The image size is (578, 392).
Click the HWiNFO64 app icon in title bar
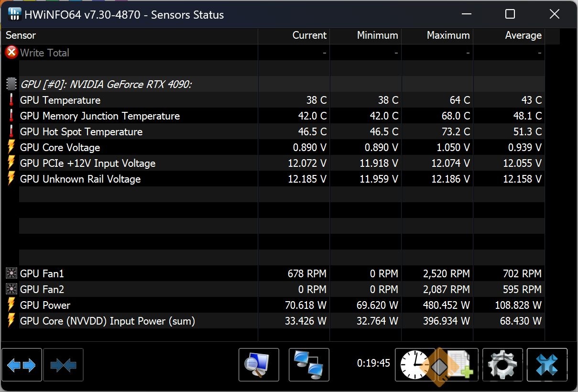pyautogui.click(x=15, y=14)
